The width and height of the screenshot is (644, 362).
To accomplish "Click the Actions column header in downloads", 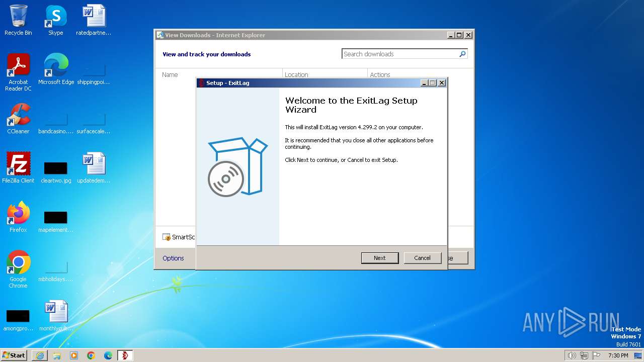I will click(380, 74).
